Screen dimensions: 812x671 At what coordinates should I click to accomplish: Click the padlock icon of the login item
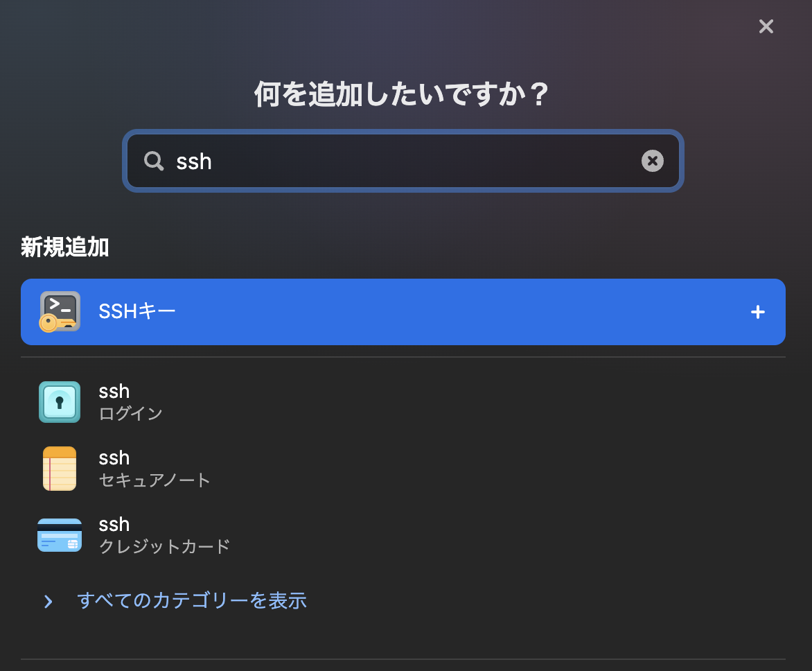(59, 402)
